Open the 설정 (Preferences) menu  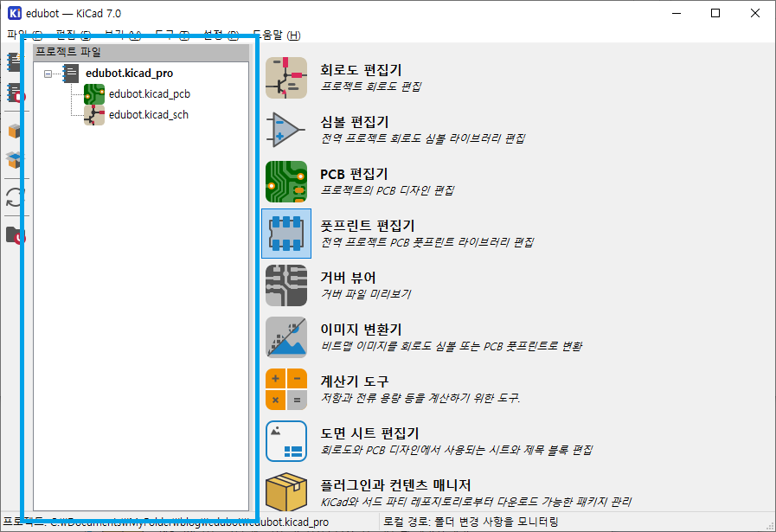221,35
